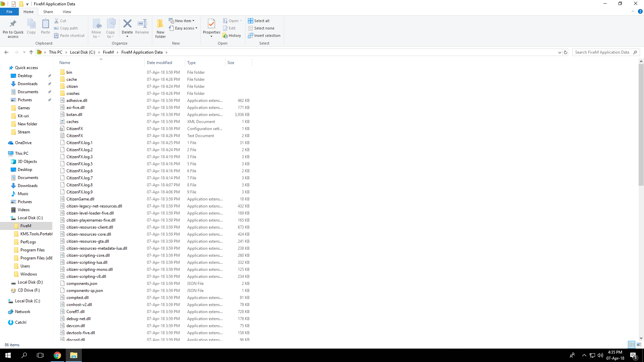
Task: Click the scroll down arrow of file list
Action: 641,338
